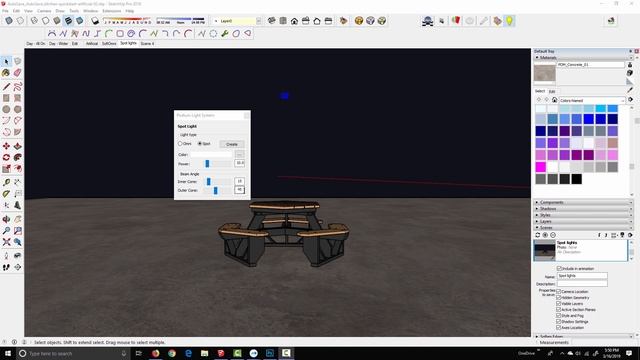This screenshot has height=360, width=640.
Task: Click Create button in light dialog
Action: (x=232, y=144)
